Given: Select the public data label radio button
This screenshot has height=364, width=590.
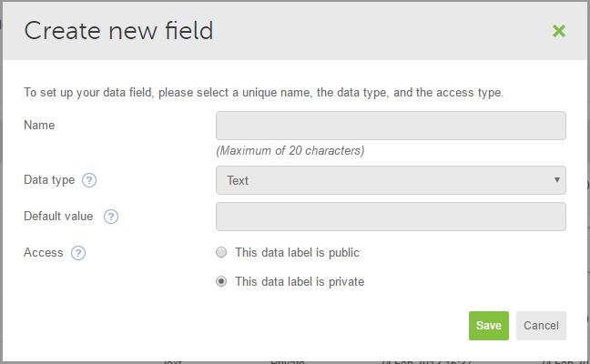Looking at the screenshot, I should pos(221,252).
